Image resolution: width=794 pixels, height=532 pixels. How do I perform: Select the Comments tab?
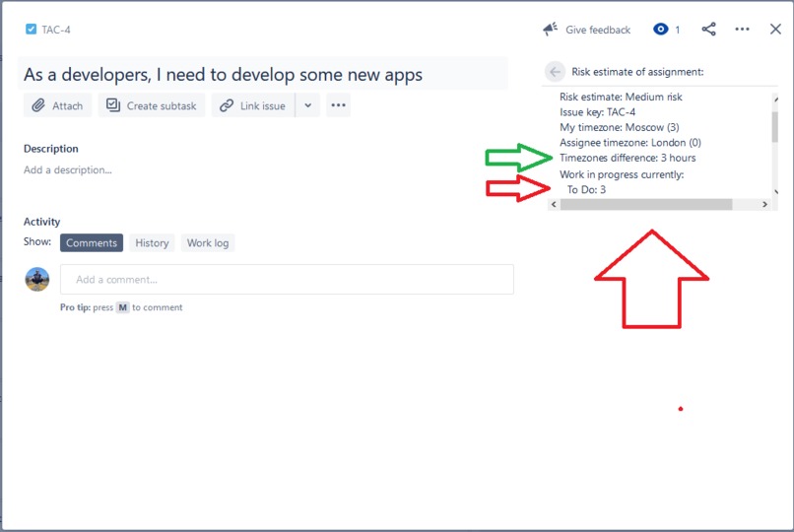coord(92,243)
